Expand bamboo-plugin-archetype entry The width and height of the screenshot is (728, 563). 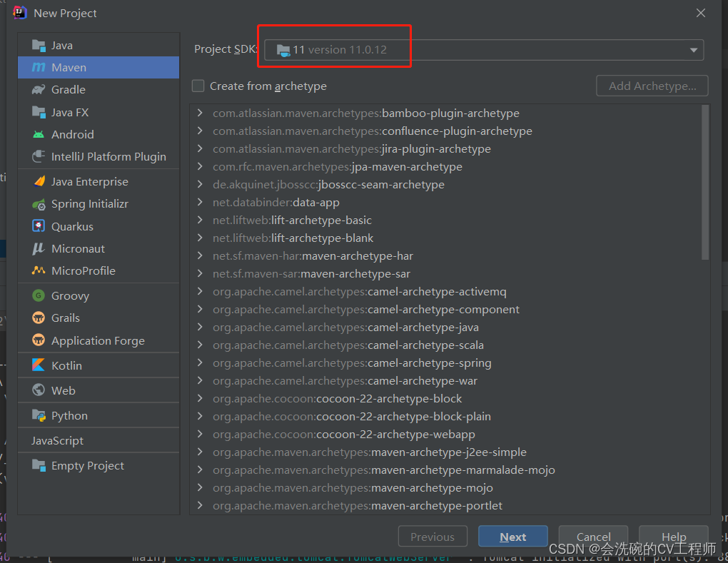200,113
